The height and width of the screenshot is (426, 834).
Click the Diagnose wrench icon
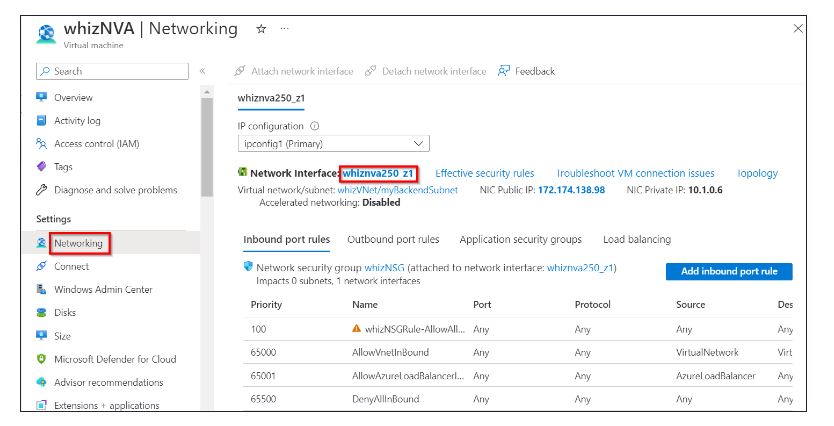(x=41, y=190)
